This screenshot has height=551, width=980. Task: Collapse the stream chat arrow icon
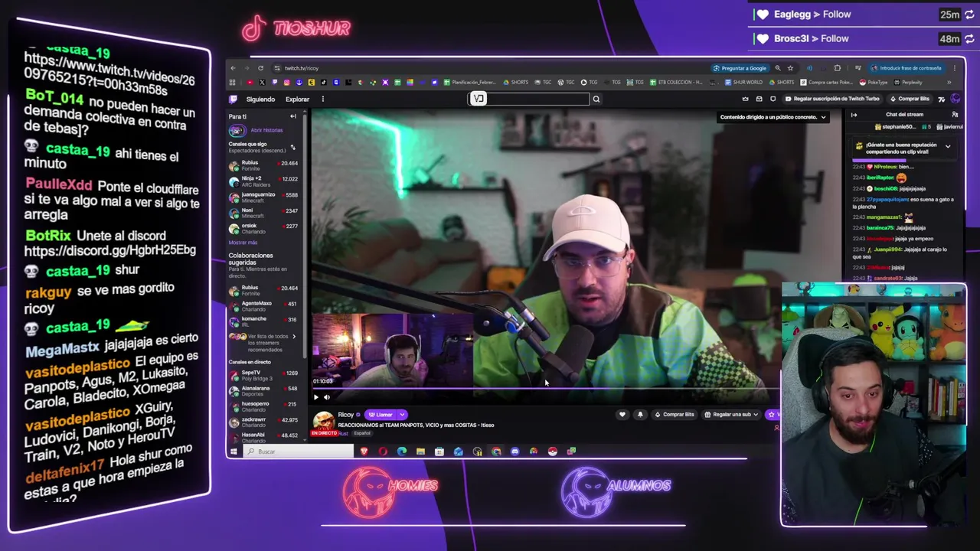(x=854, y=115)
